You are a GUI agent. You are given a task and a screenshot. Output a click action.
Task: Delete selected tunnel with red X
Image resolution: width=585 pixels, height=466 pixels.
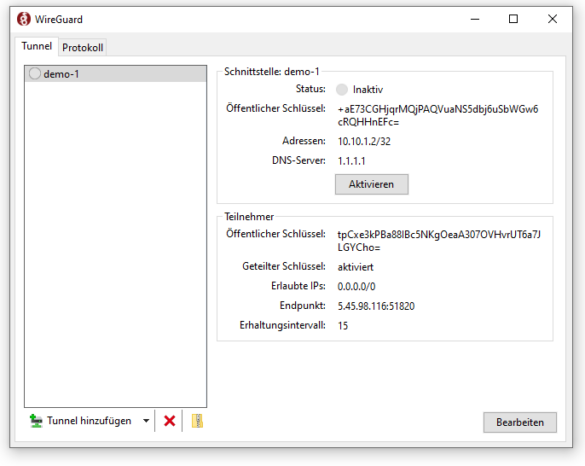[169, 421]
